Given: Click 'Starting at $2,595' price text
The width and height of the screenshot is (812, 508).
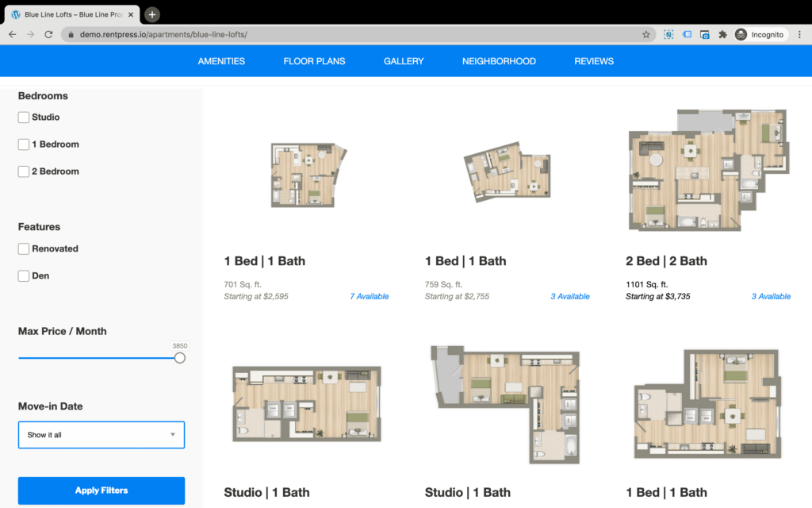Looking at the screenshot, I should pyautogui.click(x=256, y=297).
